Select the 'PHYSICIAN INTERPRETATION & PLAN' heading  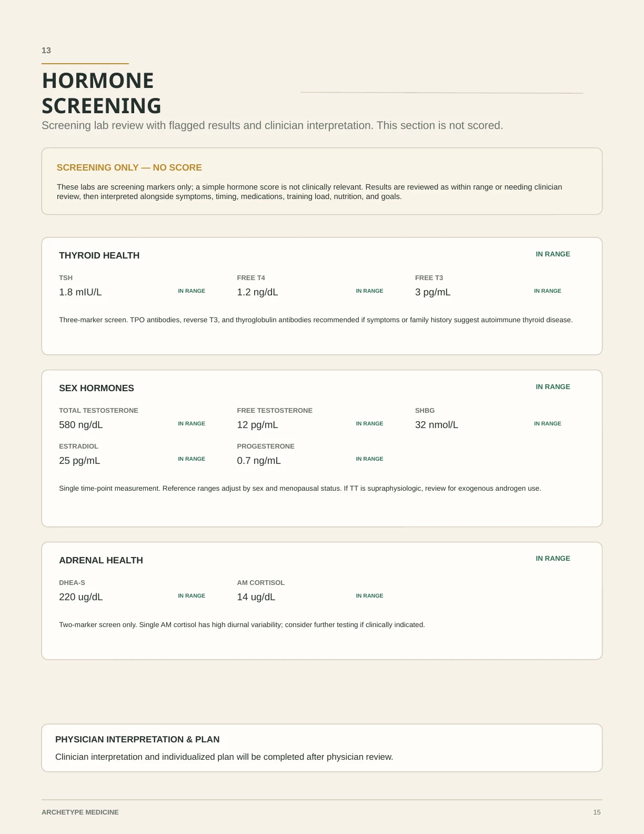(137, 740)
